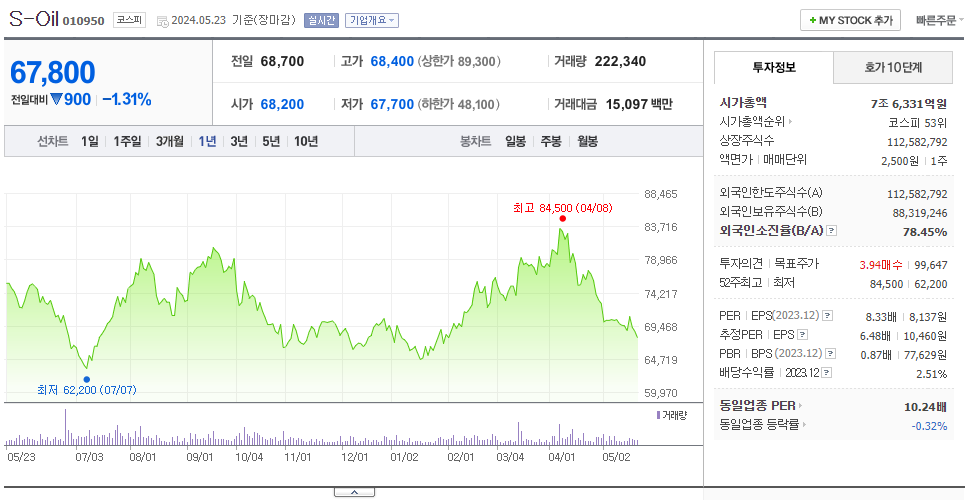Viewport: 968px width, 500px height.
Task: Click the 3.94매수 investment opinion
Action: point(881,265)
